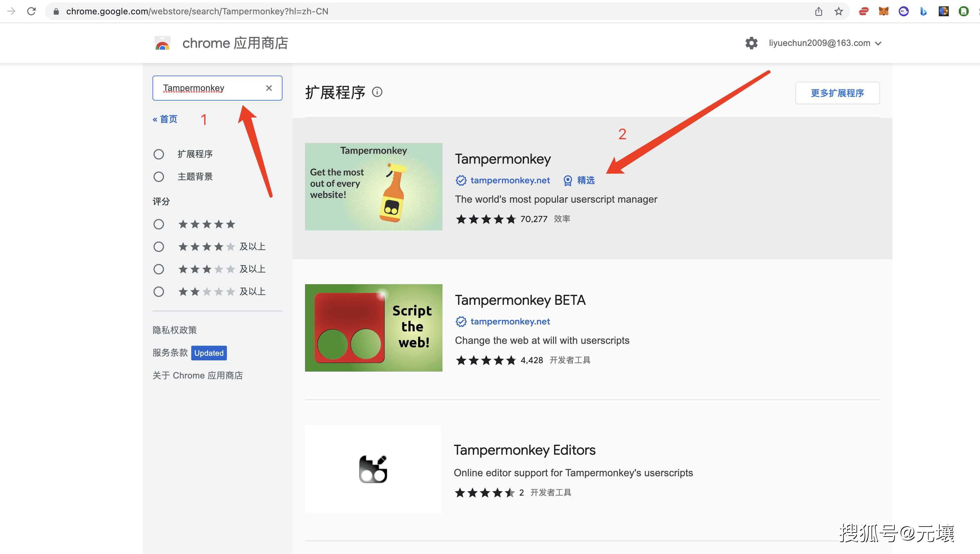Viewport: 980px width, 554px height.
Task: Reload the page
Action: point(32,11)
